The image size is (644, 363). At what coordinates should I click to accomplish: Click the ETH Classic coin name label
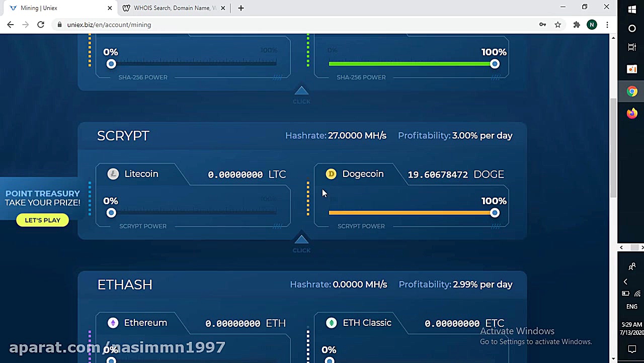point(367,323)
